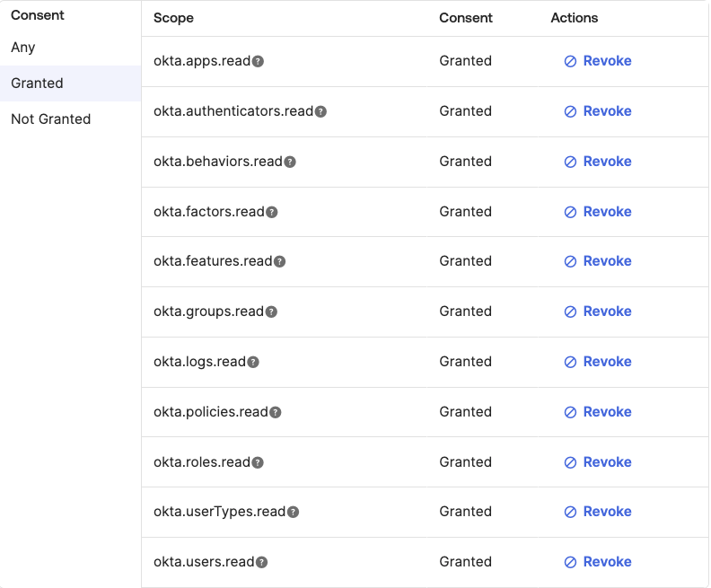Open help tooltip icon for okta.roles.read
The height and width of the screenshot is (588, 711).
pos(258,462)
